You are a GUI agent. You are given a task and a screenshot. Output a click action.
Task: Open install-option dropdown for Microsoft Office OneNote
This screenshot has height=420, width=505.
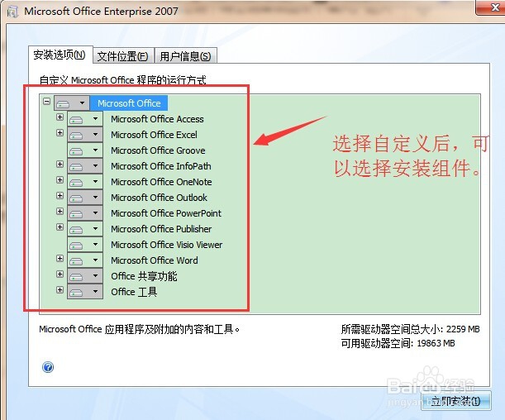point(85,182)
